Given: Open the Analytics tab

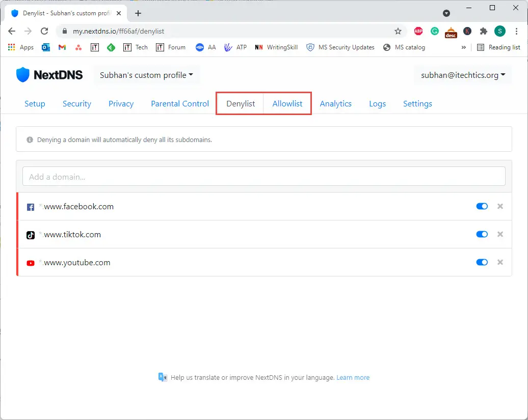Looking at the screenshot, I should pos(335,103).
